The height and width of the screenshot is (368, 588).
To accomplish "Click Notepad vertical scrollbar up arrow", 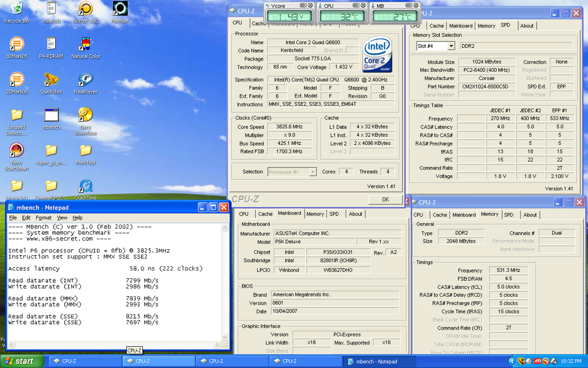I will coord(225,227).
